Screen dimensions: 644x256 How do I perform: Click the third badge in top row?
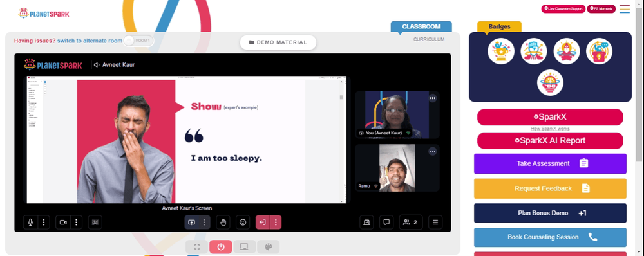(567, 51)
